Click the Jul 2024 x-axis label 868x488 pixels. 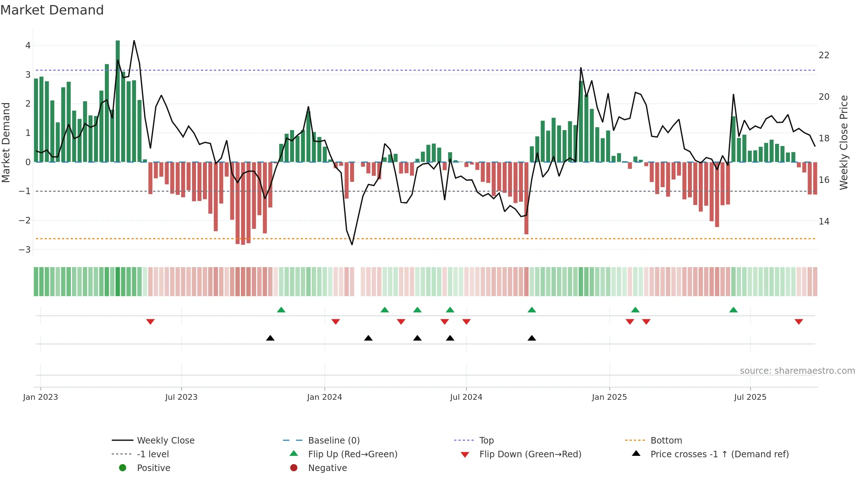pos(466,397)
